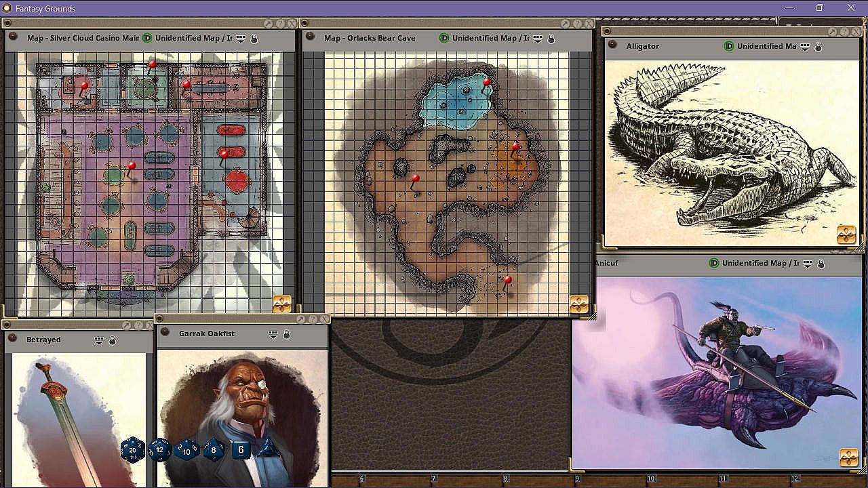Roll the d20 die
Viewport: 868px width, 488px height.
pos(133,450)
